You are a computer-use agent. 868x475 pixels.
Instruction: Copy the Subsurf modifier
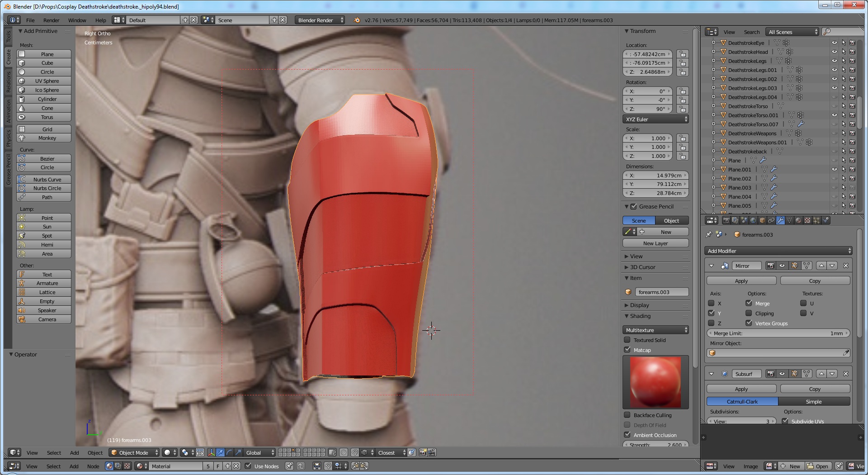(815, 389)
